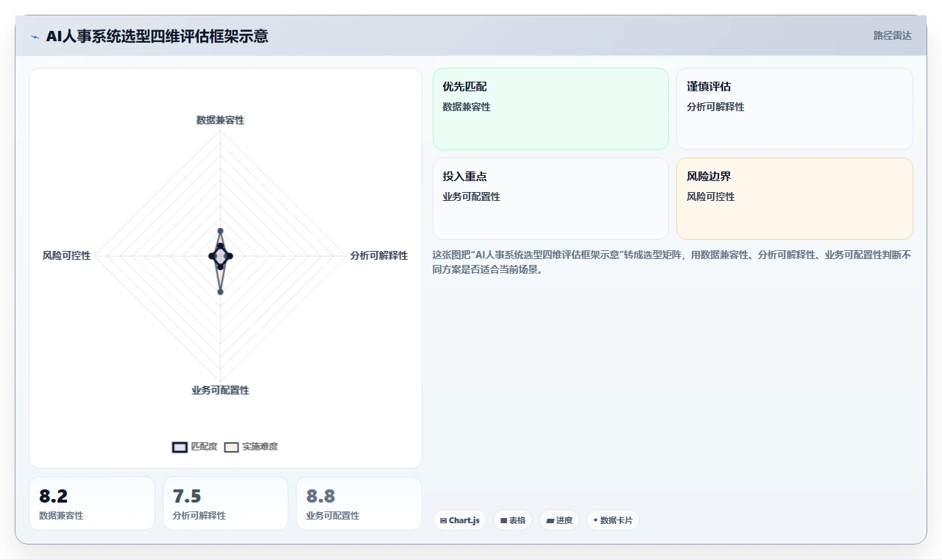Screen dimensions: 942x560
Task: Open the 风险边界 card
Action: (795, 199)
